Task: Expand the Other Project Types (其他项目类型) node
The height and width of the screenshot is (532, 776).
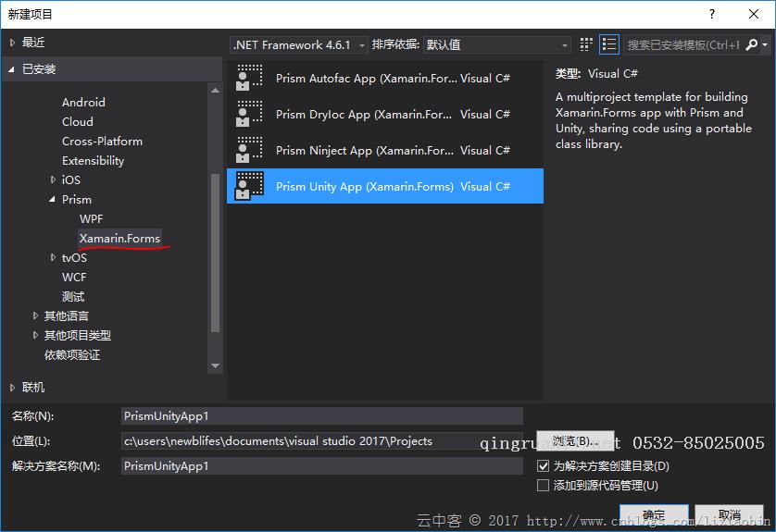Action: click(35, 335)
